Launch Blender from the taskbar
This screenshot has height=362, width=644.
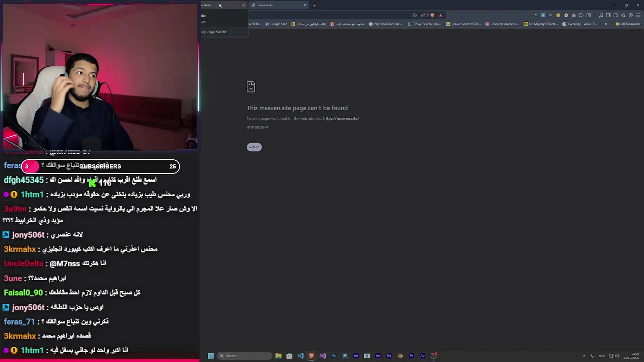[400, 356]
